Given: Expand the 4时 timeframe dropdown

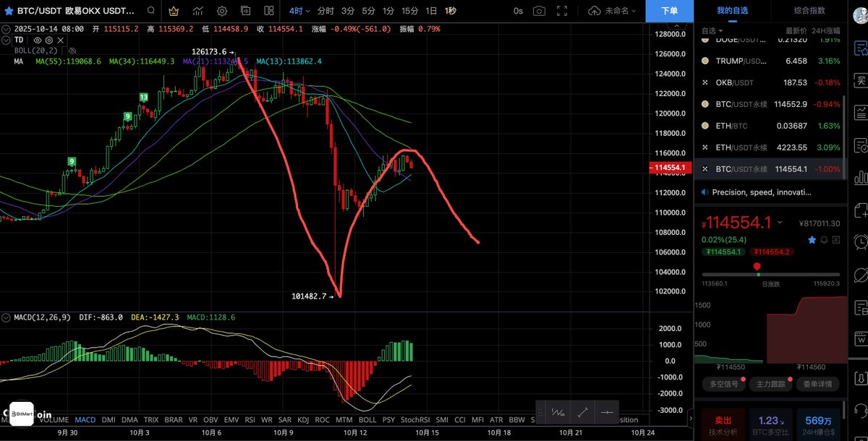Looking at the screenshot, I should (x=299, y=11).
